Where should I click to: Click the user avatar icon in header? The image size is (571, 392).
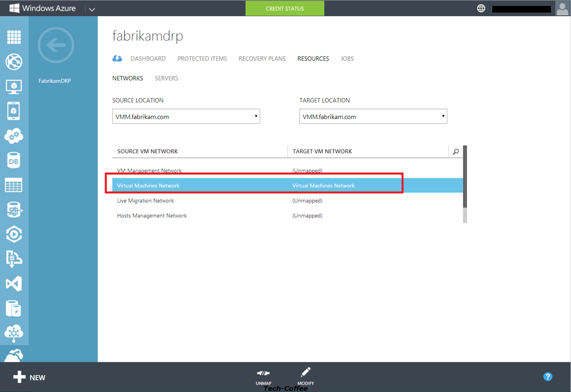(x=562, y=8)
